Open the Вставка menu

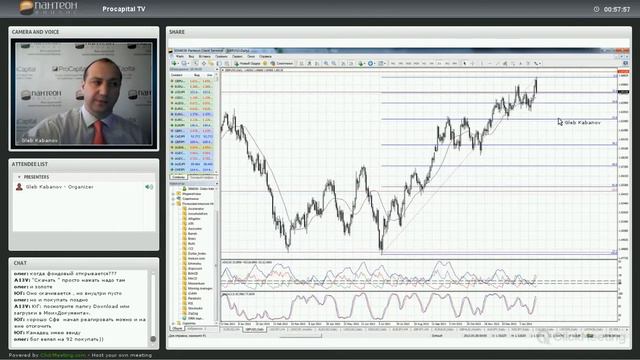tap(204, 56)
